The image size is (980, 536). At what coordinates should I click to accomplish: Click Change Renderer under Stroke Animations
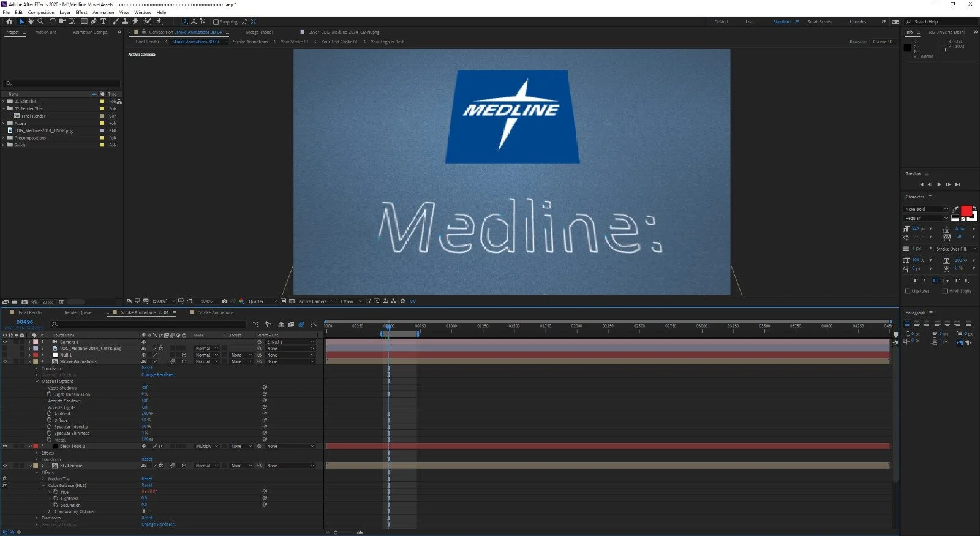(x=159, y=374)
